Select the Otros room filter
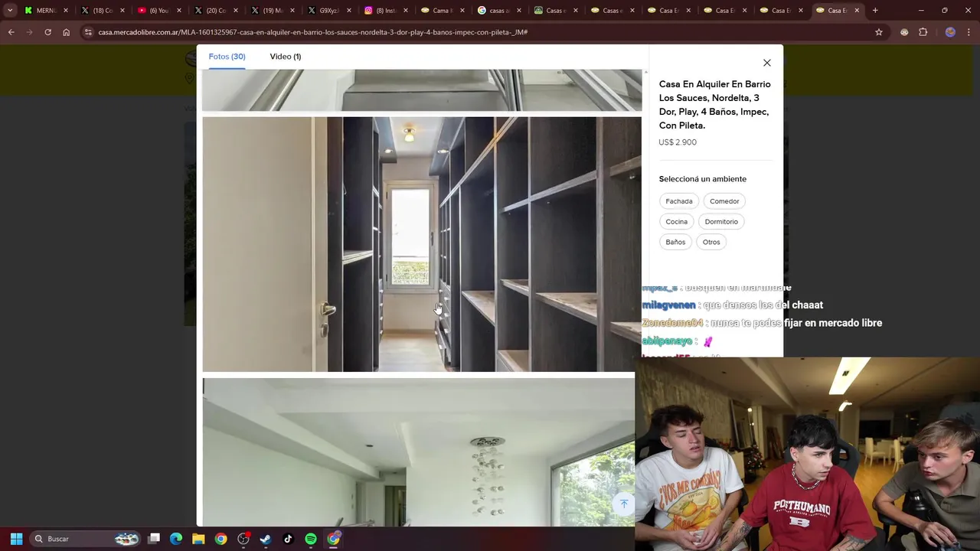The image size is (980, 551). (711, 242)
